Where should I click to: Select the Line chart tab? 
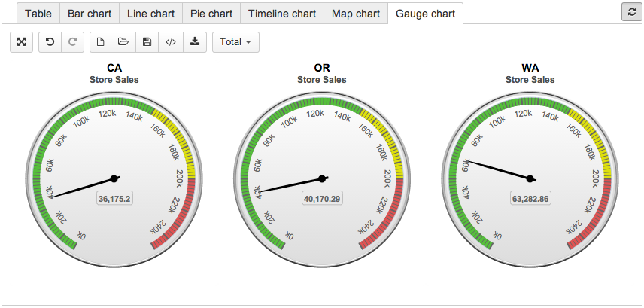point(150,14)
